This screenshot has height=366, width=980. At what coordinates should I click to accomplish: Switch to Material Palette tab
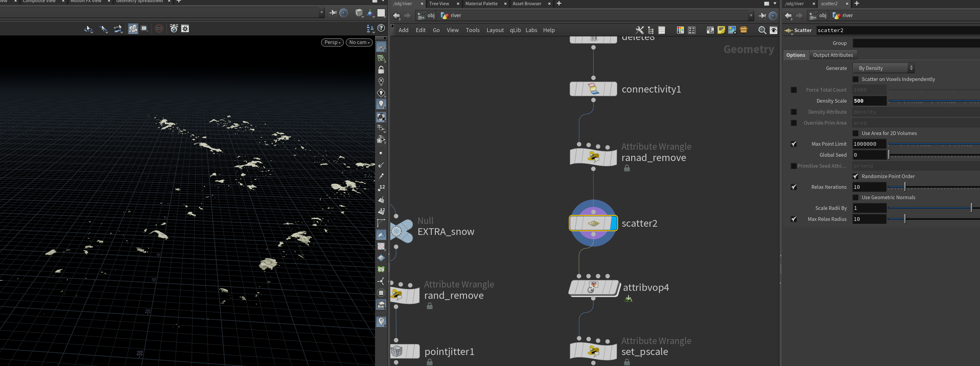[481, 3]
